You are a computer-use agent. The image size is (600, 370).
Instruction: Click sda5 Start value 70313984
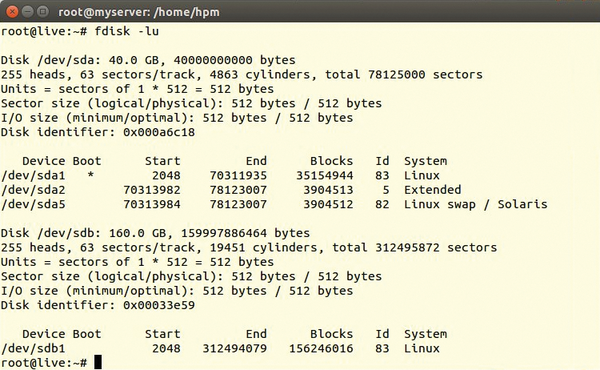pos(152,204)
